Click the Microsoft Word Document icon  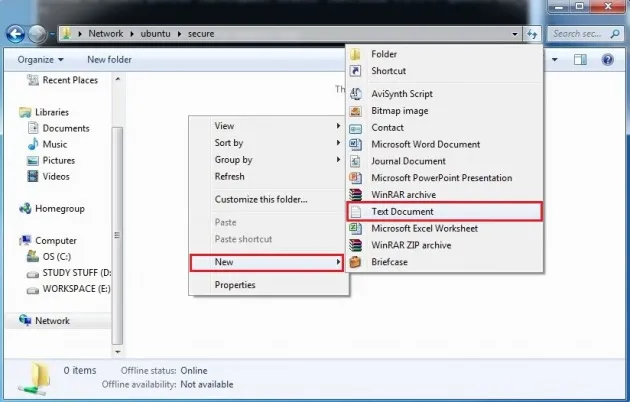point(356,145)
